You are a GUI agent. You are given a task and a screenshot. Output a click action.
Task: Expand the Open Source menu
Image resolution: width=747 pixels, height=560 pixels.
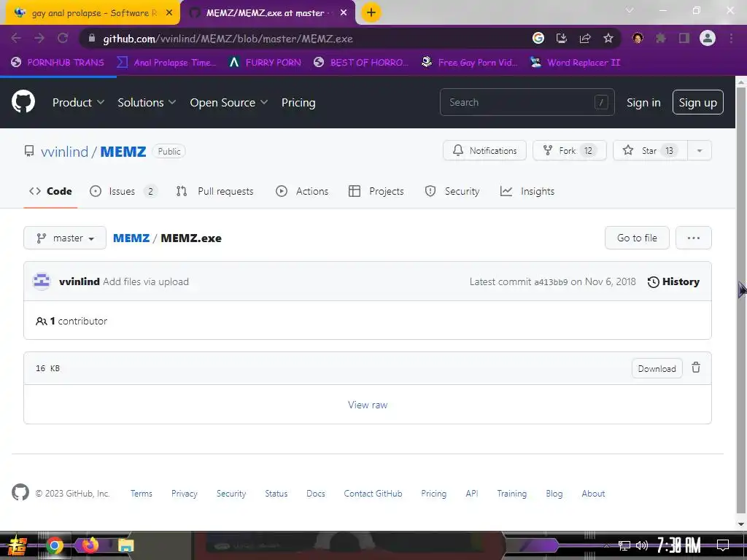pyautogui.click(x=228, y=102)
